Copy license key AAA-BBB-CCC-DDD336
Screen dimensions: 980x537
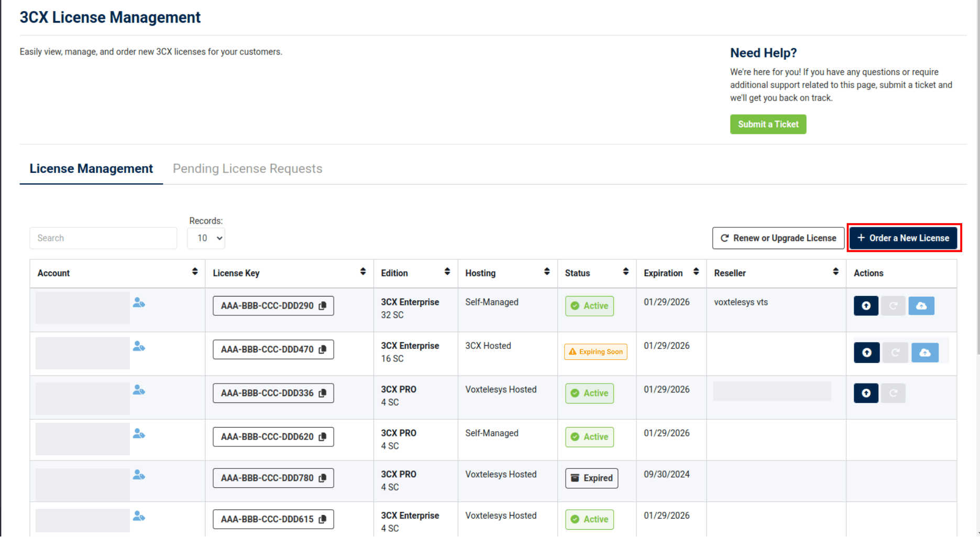(x=323, y=393)
